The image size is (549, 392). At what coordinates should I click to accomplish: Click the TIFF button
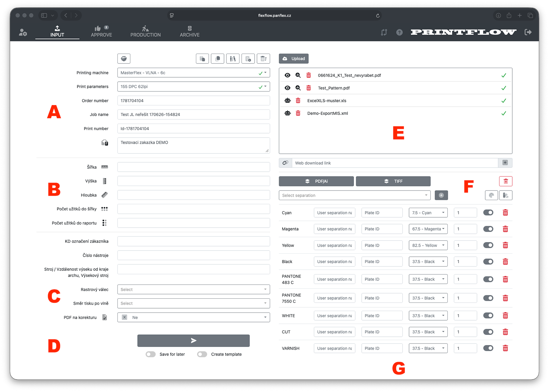point(393,181)
